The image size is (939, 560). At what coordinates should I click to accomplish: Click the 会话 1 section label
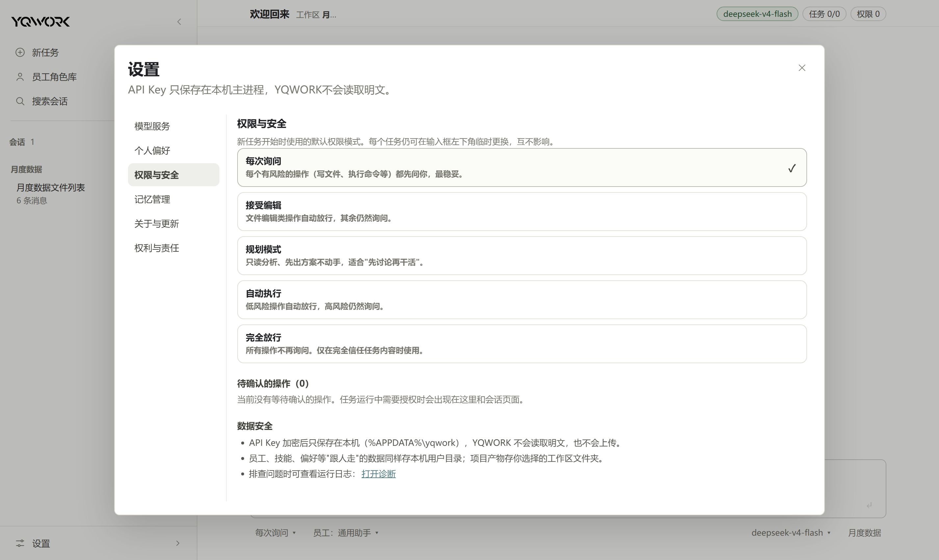point(22,142)
